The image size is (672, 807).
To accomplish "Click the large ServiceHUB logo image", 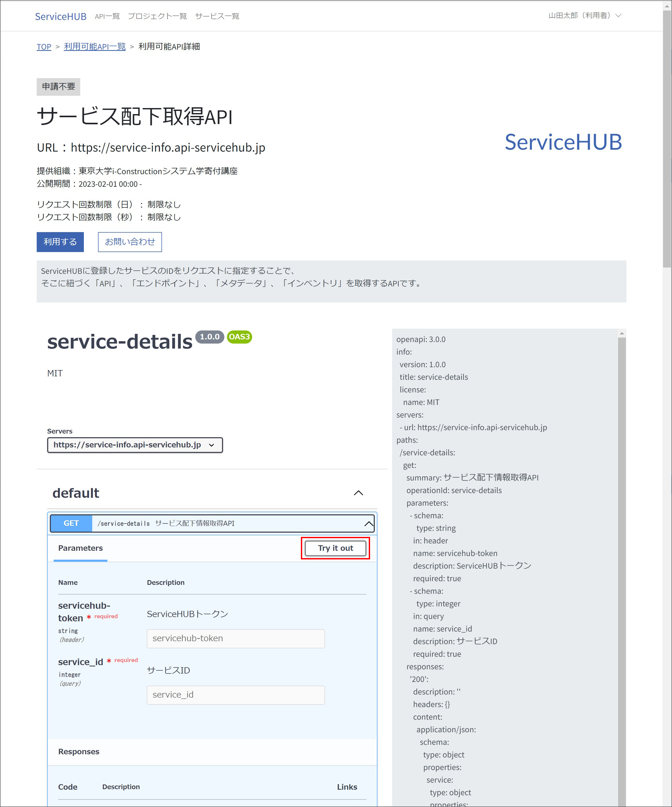I will point(563,142).
